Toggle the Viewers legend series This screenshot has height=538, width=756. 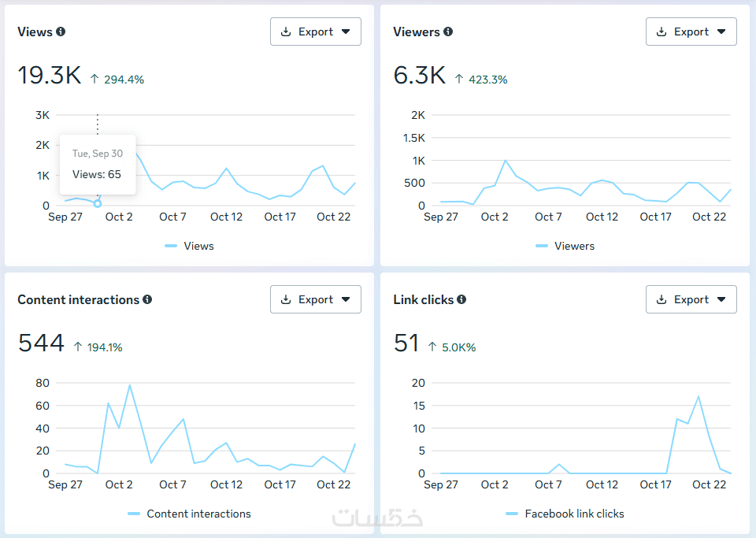[565, 246]
